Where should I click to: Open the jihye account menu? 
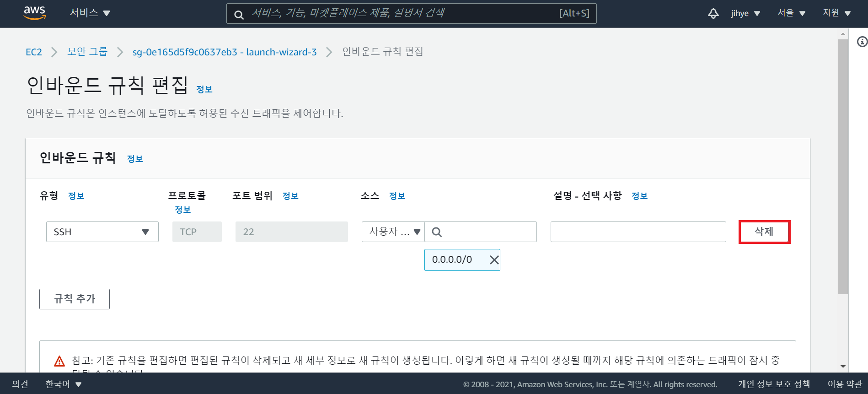pyautogui.click(x=745, y=13)
